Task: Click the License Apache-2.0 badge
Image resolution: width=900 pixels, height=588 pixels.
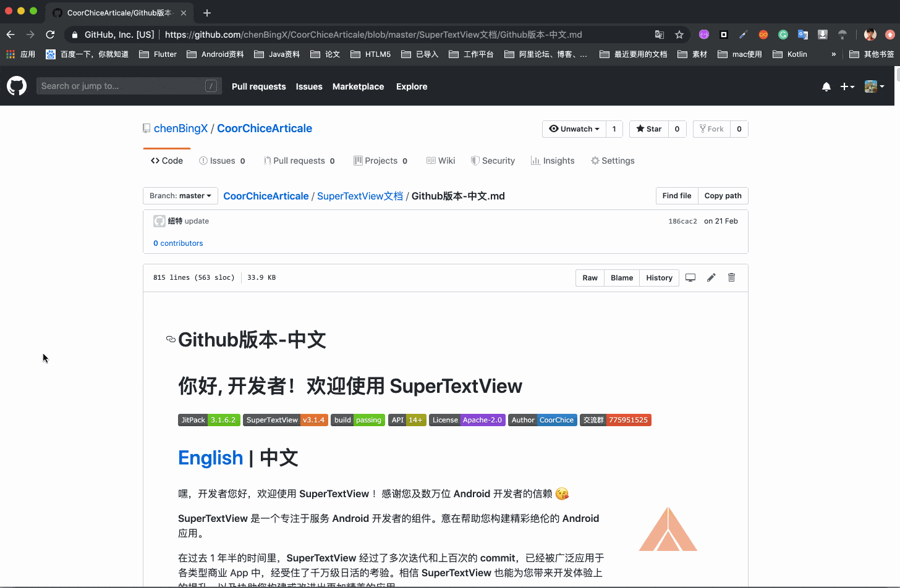Action: [467, 420]
